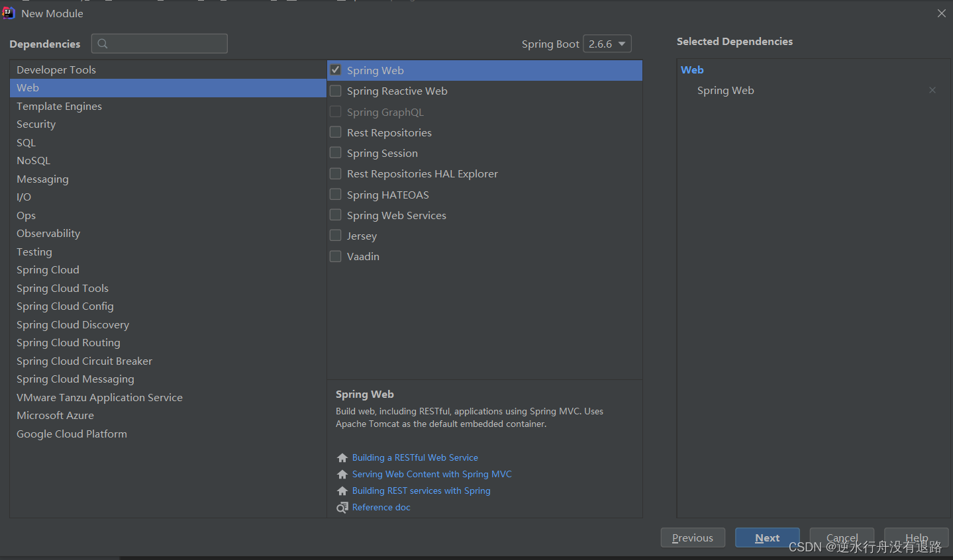Check the Rest Repositories option
This screenshot has height=560, width=953.
click(x=336, y=132)
